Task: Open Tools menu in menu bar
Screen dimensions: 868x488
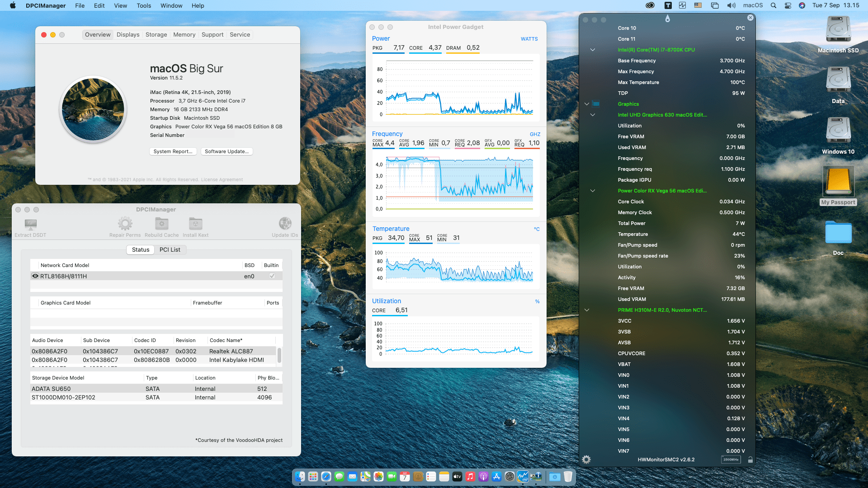Action: (x=144, y=5)
